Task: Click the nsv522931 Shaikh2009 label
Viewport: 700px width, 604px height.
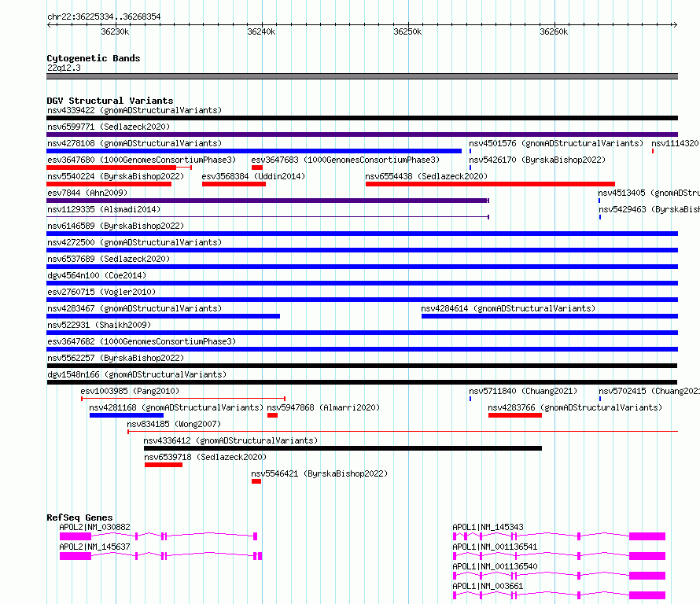Action: coord(99,325)
